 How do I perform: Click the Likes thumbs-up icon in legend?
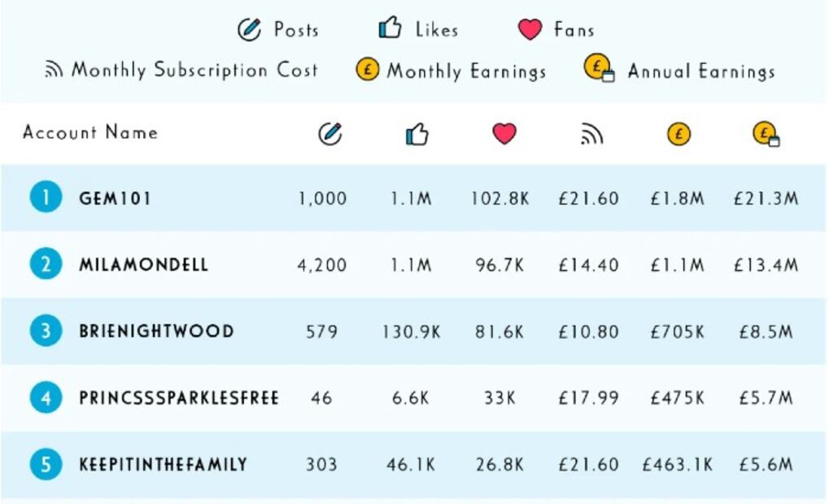coord(391,27)
